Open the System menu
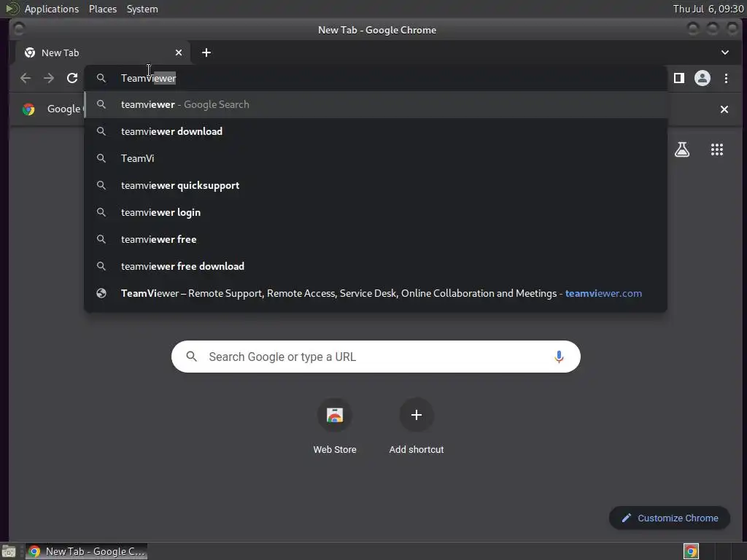Screen dimensions: 747x560 coord(142,9)
